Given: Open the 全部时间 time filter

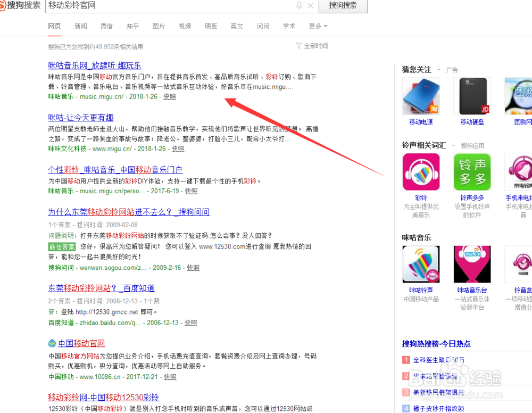Looking at the screenshot, I should coord(312,46).
